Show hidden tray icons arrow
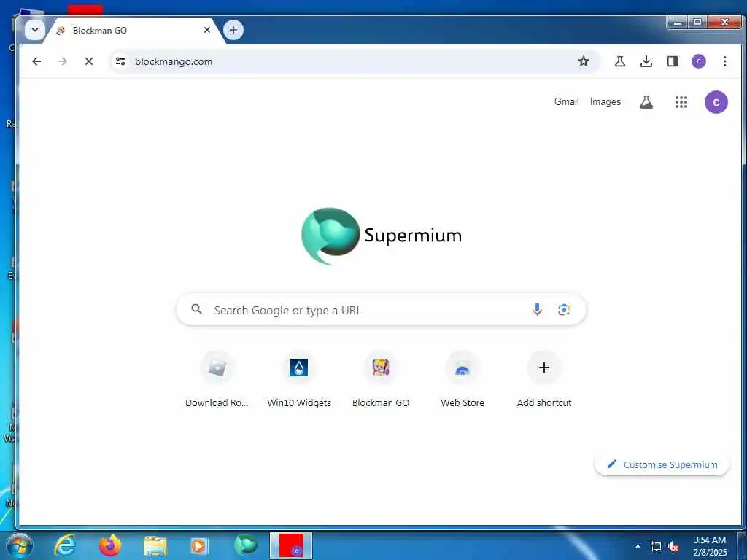Viewport: 747px width, 560px height. [638, 547]
